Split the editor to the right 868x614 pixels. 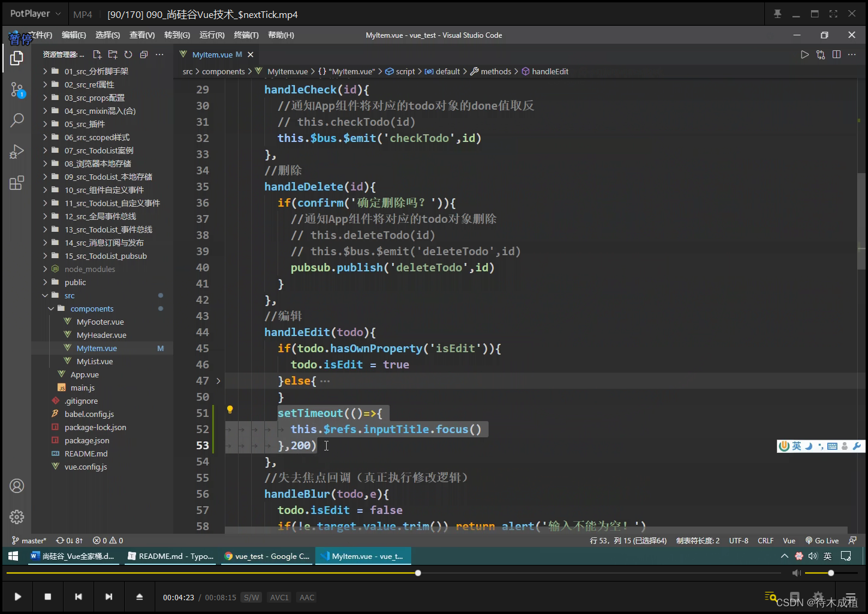pos(836,55)
